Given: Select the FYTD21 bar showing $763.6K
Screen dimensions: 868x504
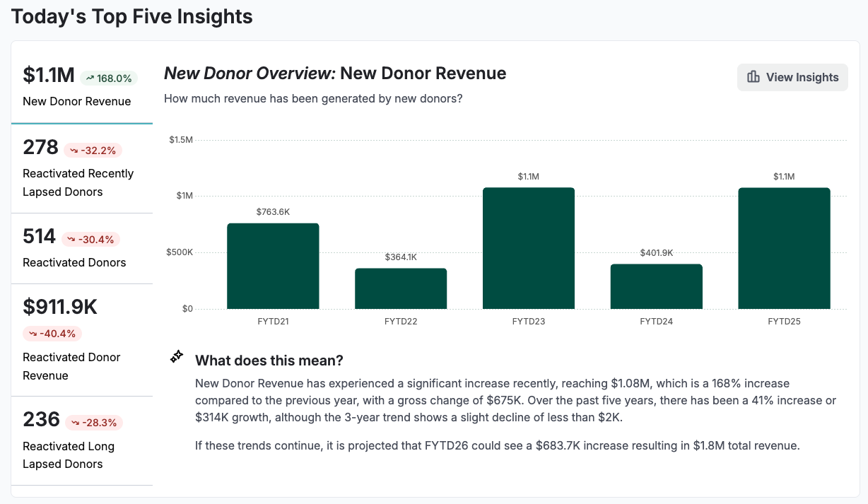Looking at the screenshot, I should [273, 265].
